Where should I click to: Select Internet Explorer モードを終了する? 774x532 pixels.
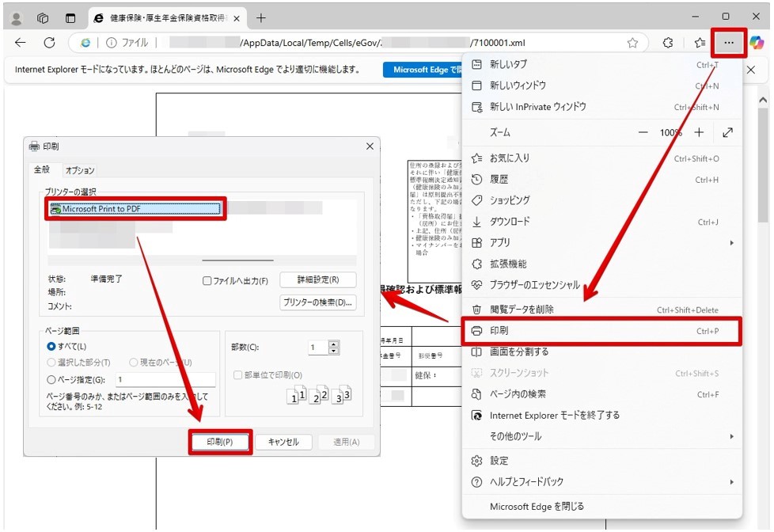point(601,416)
